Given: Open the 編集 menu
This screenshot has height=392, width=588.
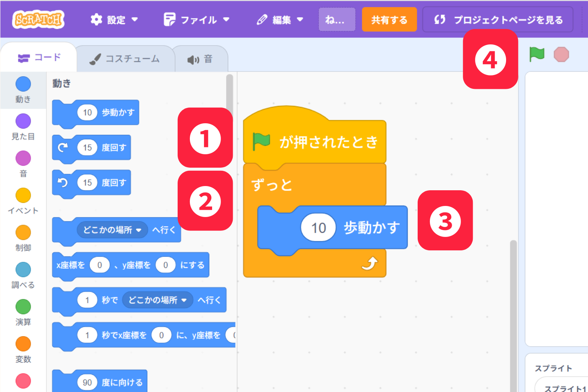Looking at the screenshot, I should click(x=280, y=20).
